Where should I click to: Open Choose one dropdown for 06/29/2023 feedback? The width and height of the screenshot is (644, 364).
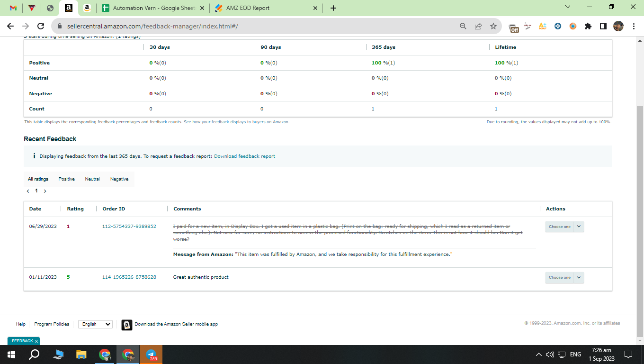point(564,227)
